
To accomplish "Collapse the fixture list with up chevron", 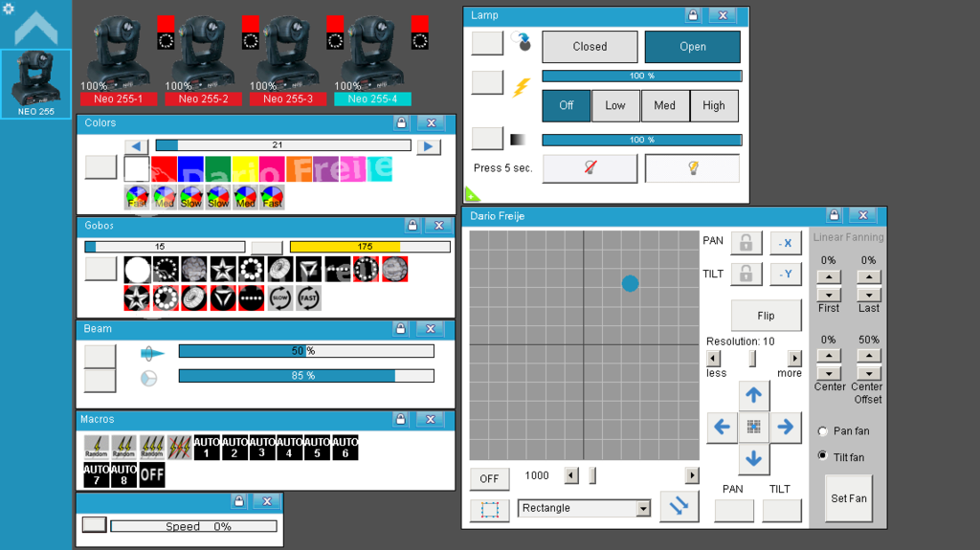I will tap(36, 29).
